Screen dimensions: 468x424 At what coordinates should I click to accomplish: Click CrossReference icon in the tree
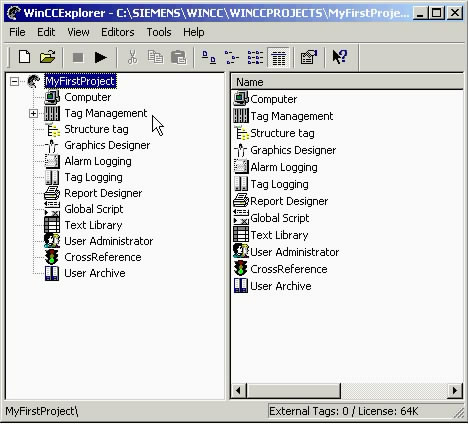pyautogui.click(x=52, y=257)
